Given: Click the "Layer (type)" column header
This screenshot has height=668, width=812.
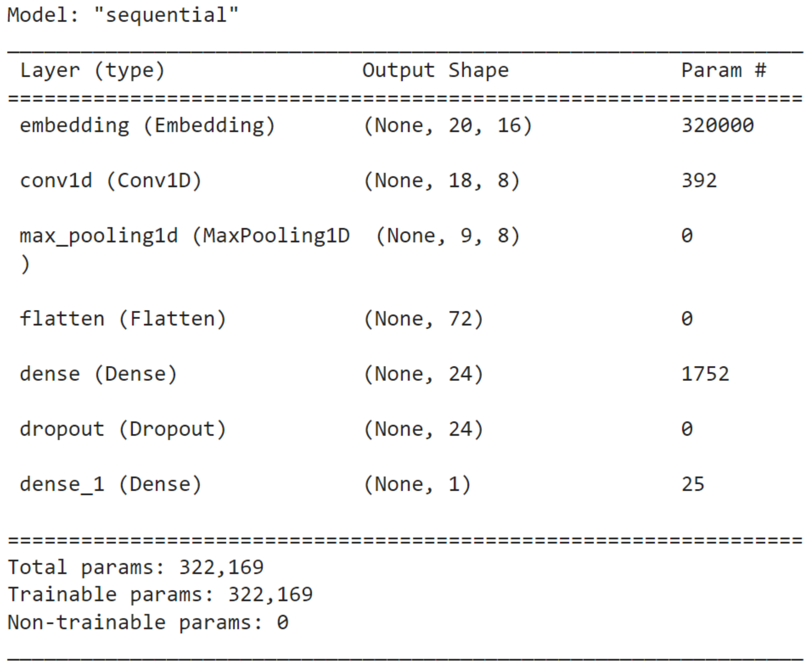Looking at the screenshot, I should point(92,71).
